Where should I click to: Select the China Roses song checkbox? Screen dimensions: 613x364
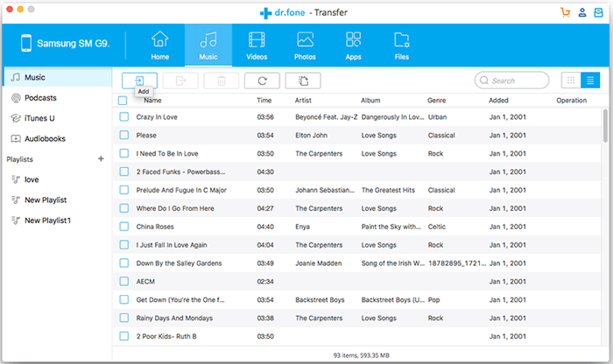[x=123, y=227]
